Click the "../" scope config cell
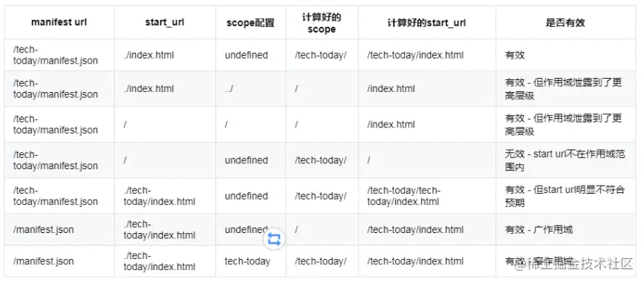The width and height of the screenshot is (644, 282). click(x=250, y=88)
